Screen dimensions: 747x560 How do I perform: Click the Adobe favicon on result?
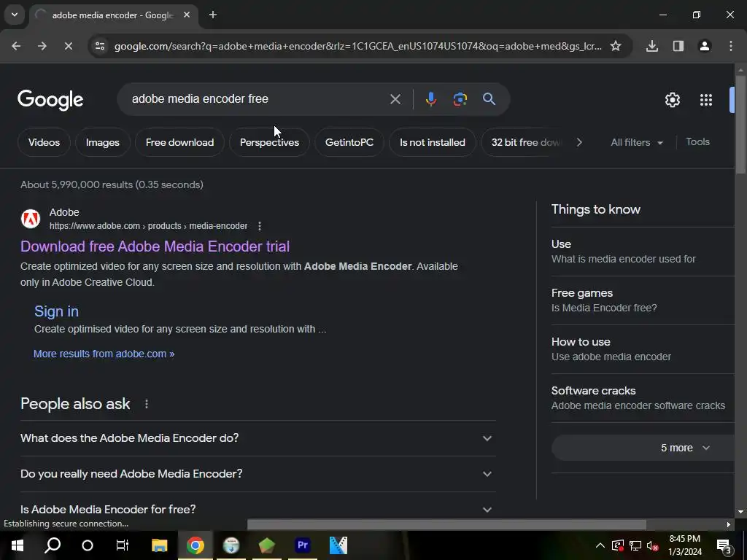pos(31,219)
